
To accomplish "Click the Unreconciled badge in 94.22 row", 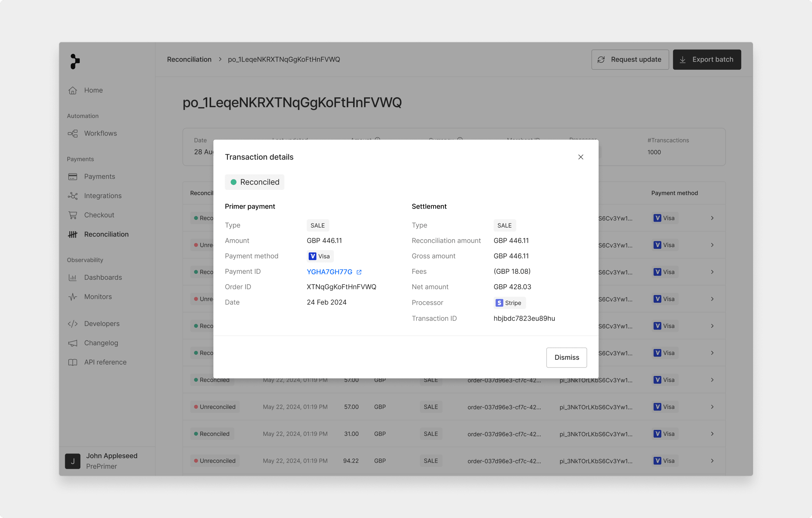I will click(x=215, y=461).
